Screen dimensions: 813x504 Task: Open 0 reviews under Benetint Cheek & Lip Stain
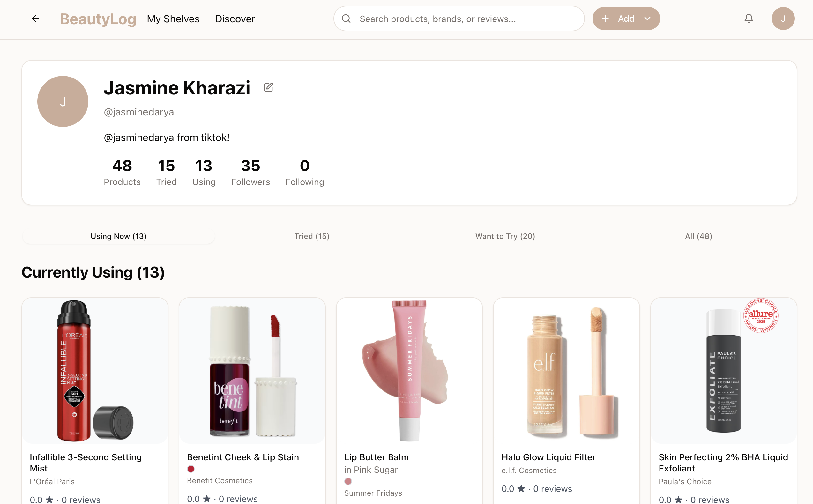238,499
